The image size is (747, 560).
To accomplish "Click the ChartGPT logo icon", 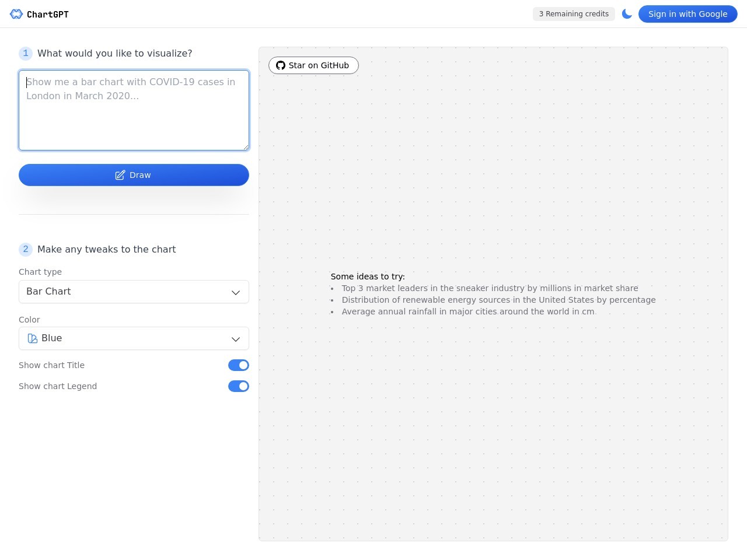I will (16, 14).
